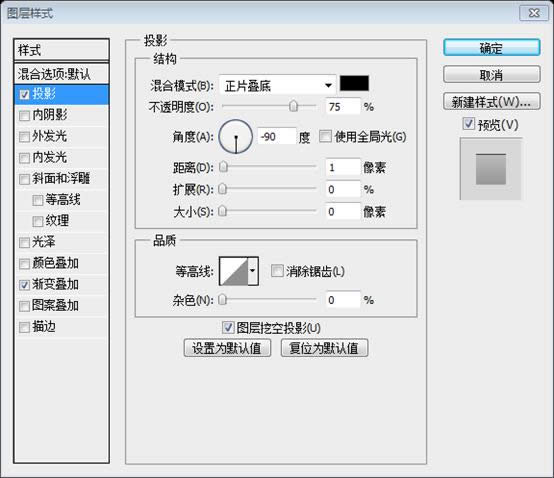Image resolution: width=554 pixels, height=478 pixels.
Task: Toggle the 预览 preview checkbox
Action: point(468,124)
